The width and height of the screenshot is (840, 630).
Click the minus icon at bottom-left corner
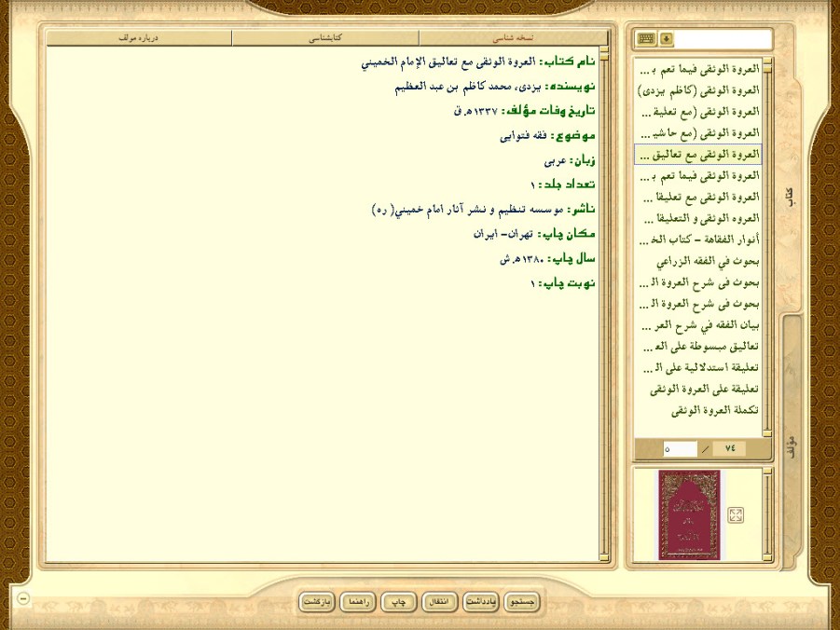tap(23, 598)
